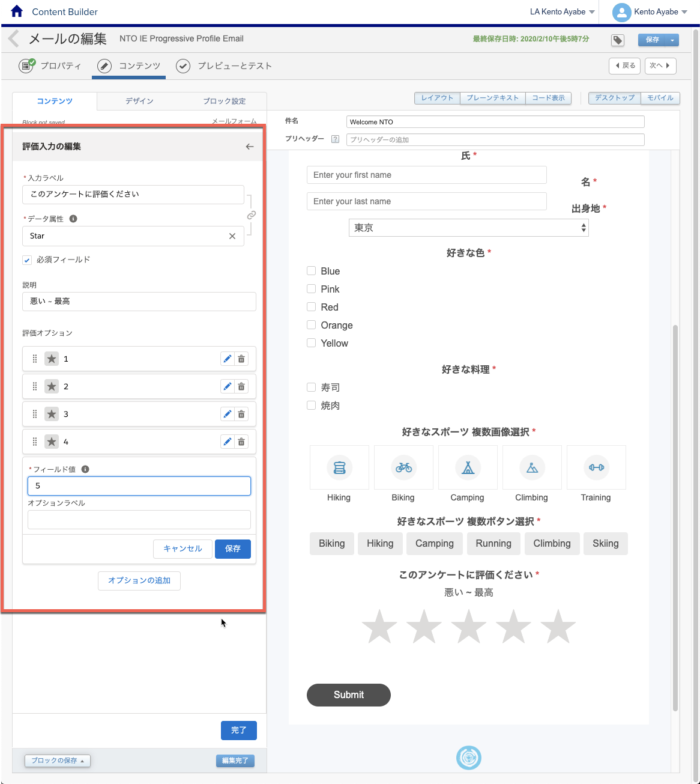Edit rating option 4 with pencil icon
The height and width of the screenshot is (784, 700).
coord(227,442)
